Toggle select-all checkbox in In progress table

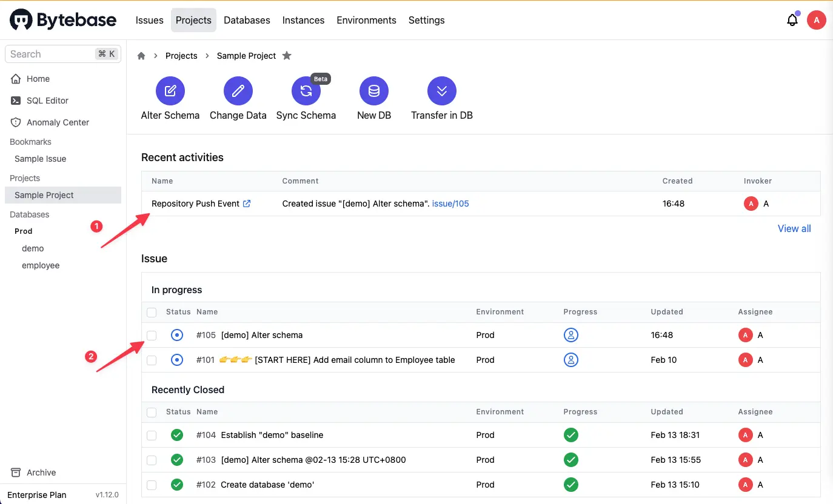coord(152,312)
